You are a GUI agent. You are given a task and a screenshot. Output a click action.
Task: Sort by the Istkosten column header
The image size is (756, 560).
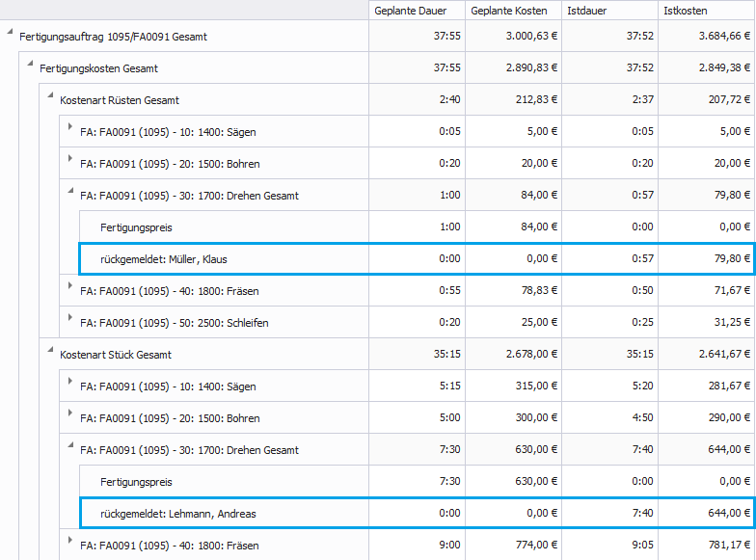[704, 11]
